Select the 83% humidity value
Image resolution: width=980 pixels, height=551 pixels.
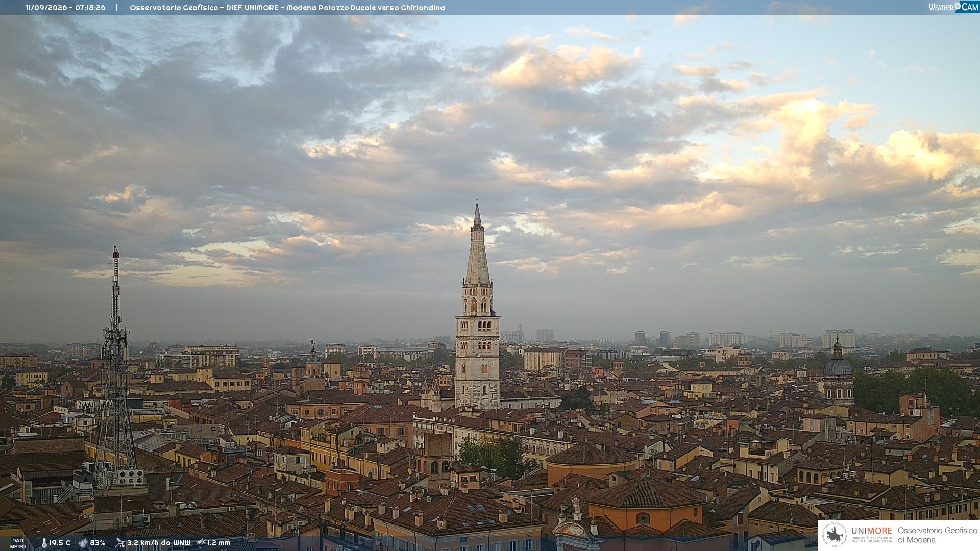(97, 543)
